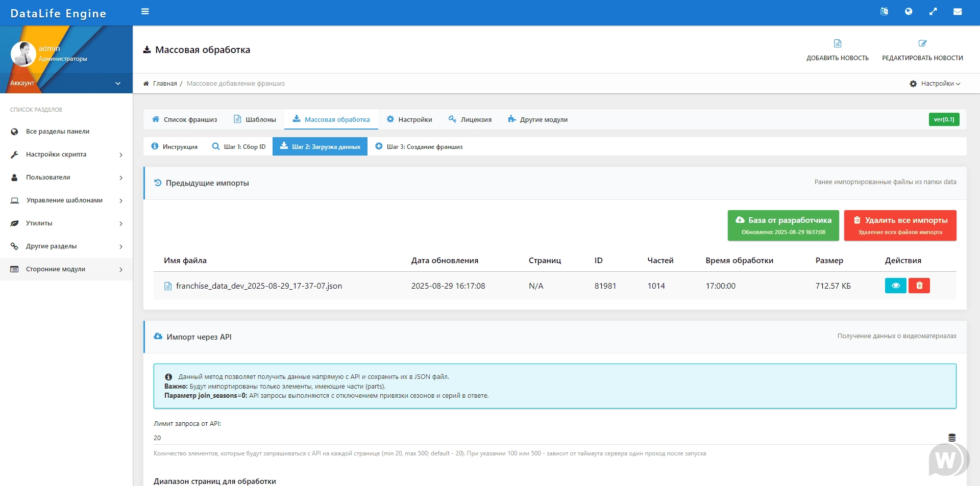This screenshot has width=980, height=486.
Task: Open the Список франшиз tab
Action: [184, 120]
